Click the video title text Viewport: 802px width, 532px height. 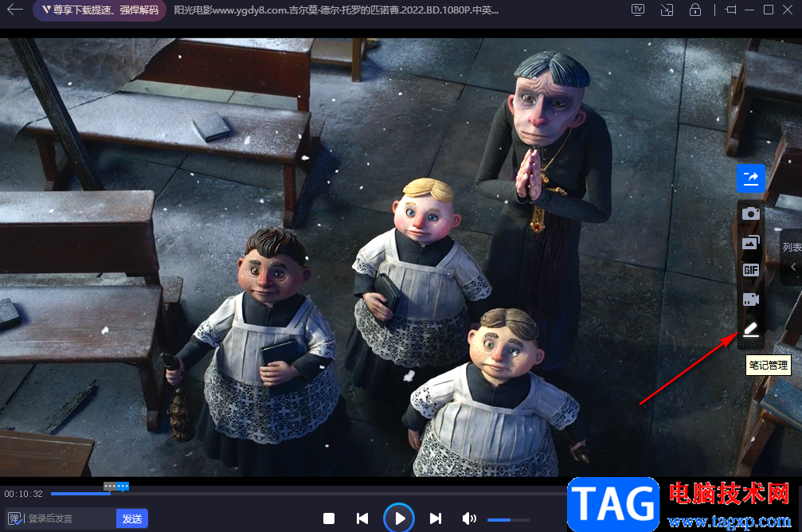336,10
